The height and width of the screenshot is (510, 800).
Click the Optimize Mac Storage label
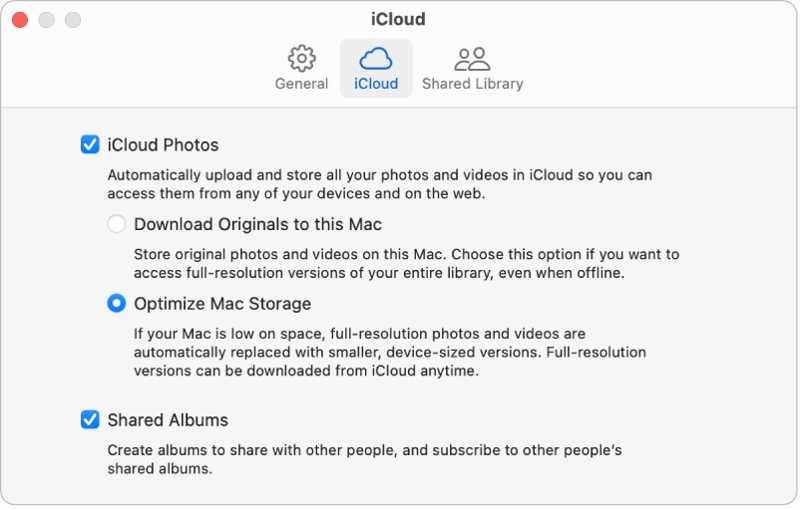tap(223, 304)
